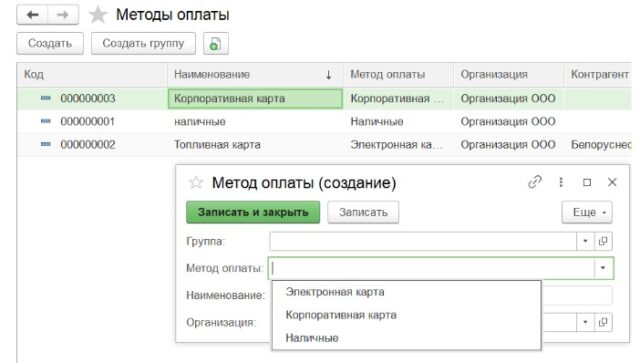The height and width of the screenshot is (363, 640).
Task: Focus the Группа input field
Action: (423, 241)
